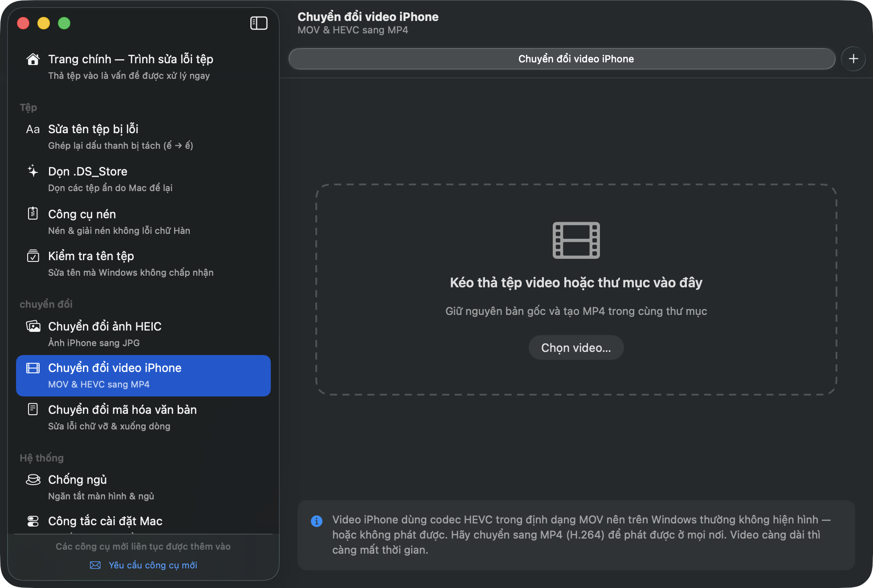Viewport: 873px width, 588px height.
Task: Open the Yêu cầu công cụ mới link
Action: [x=153, y=565]
